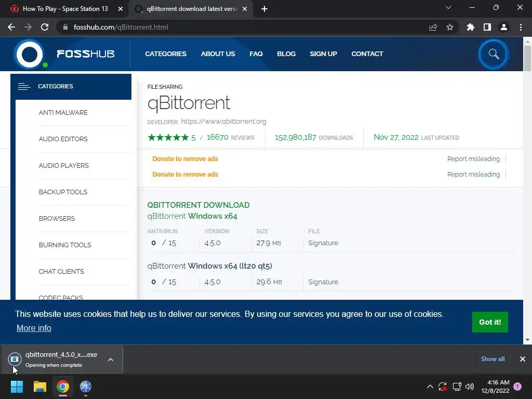Open the site search magnifier button
532x399 pixels.
coord(494,54)
